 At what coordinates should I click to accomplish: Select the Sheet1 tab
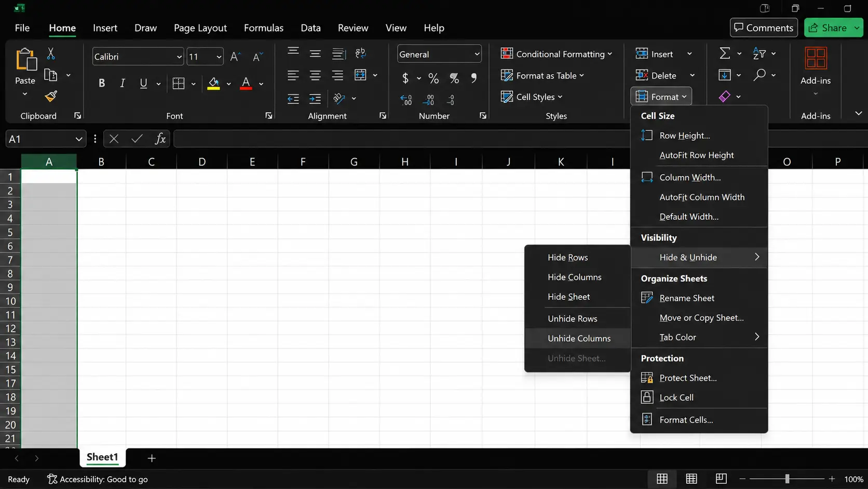(102, 457)
